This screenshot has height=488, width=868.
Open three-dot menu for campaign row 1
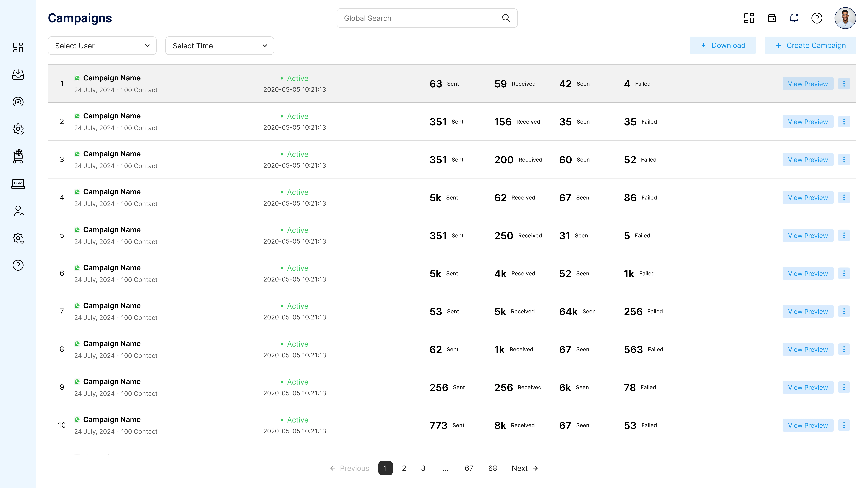point(844,83)
